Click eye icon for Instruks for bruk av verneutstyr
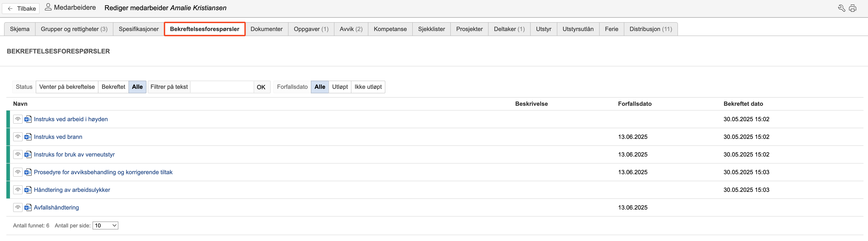 pyautogui.click(x=18, y=155)
